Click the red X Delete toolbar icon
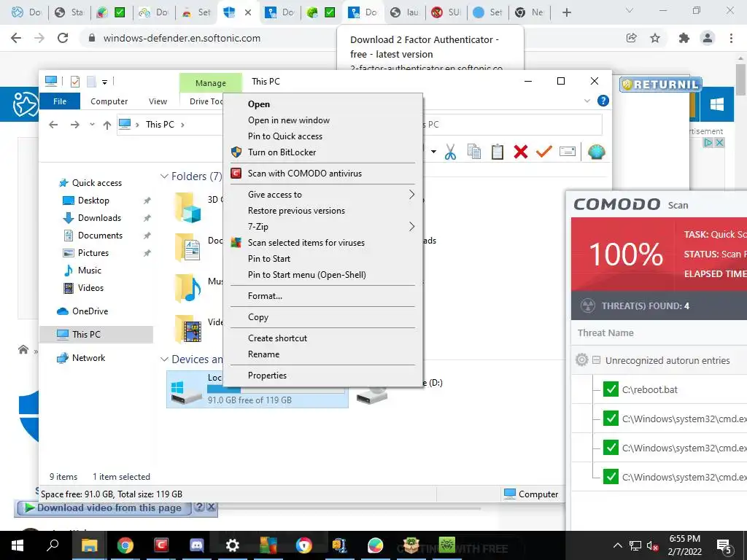Image resolution: width=747 pixels, height=560 pixels. tap(521, 152)
